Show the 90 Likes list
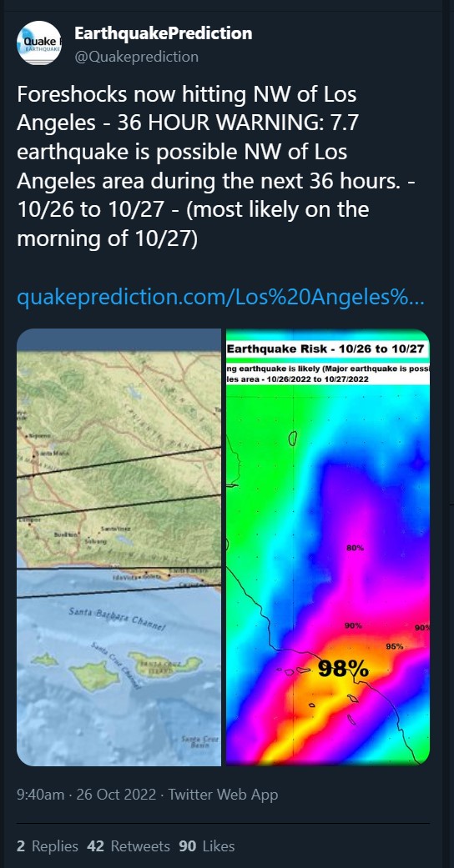 207,845
